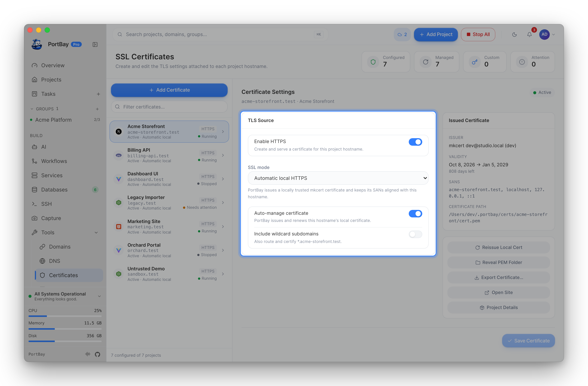This screenshot has height=386, width=588.
Task: Collapse the Tools menu chevron
Action: click(x=96, y=233)
